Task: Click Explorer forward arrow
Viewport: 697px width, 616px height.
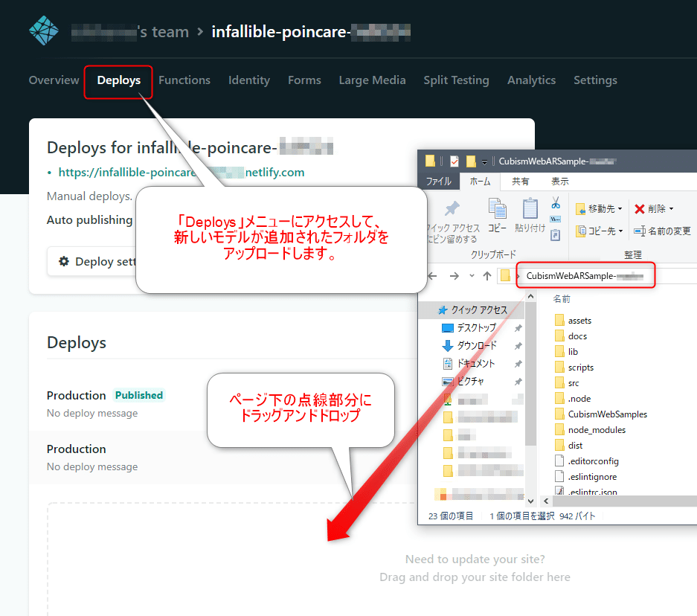Action: click(x=455, y=276)
